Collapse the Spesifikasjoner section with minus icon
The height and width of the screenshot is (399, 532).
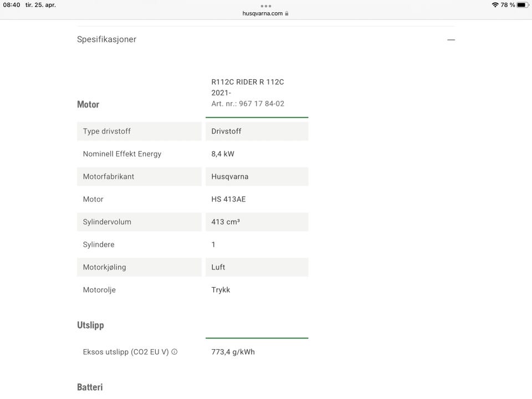coord(451,40)
